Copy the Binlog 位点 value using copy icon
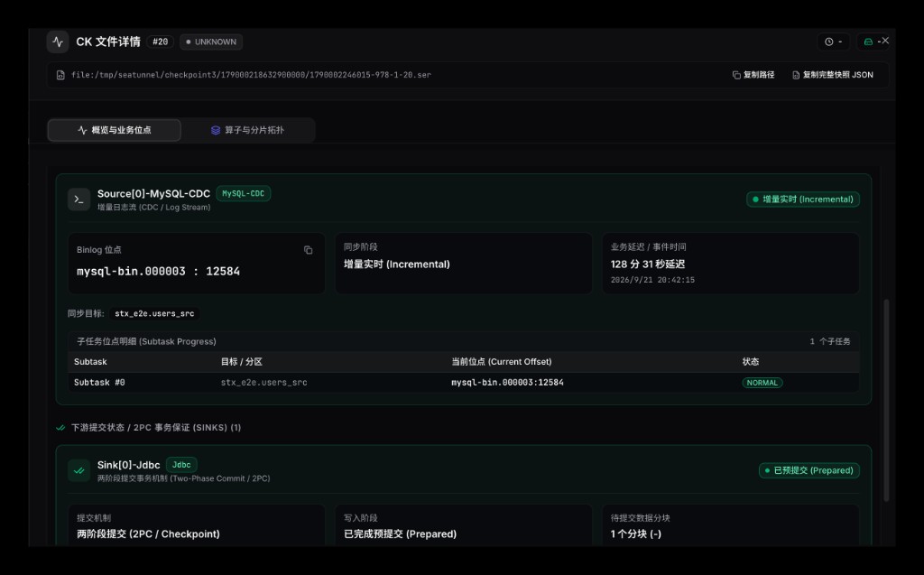 [309, 250]
